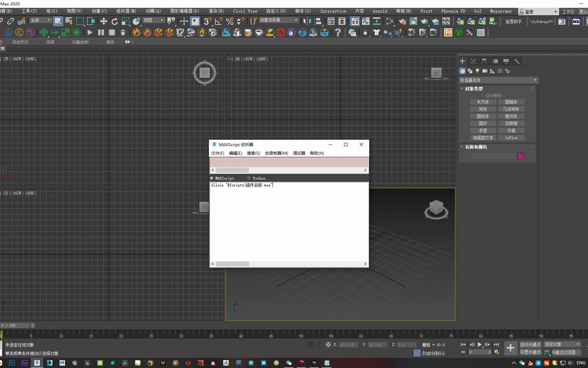Select Python radio in listener
The image size is (588, 368).
tap(249, 178)
